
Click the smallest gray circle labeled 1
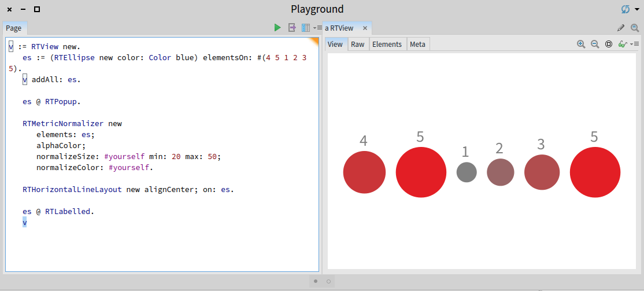[466, 172]
